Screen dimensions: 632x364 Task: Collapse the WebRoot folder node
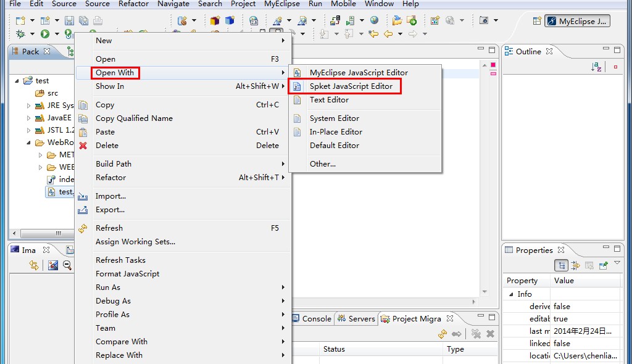point(28,143)
